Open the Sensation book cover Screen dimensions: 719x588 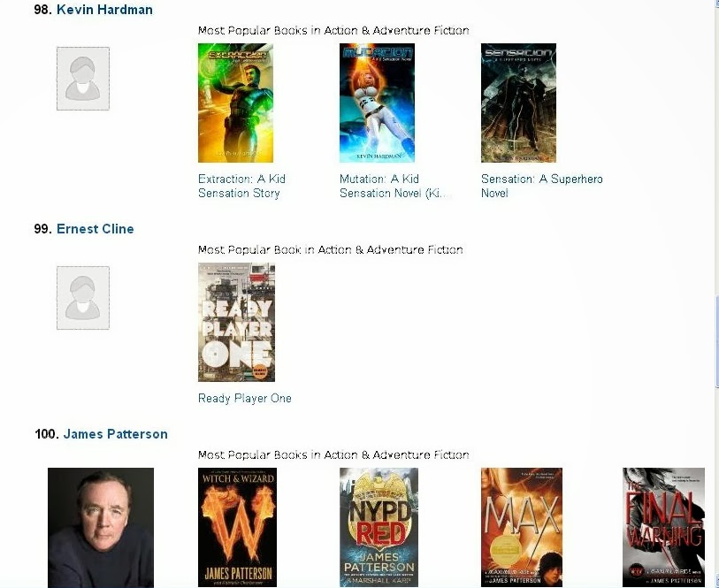[518, 103]
